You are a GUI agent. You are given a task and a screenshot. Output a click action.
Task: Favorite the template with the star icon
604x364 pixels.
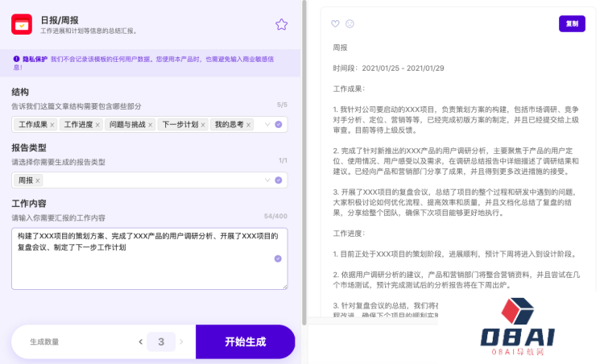click(x=282, y=25)
